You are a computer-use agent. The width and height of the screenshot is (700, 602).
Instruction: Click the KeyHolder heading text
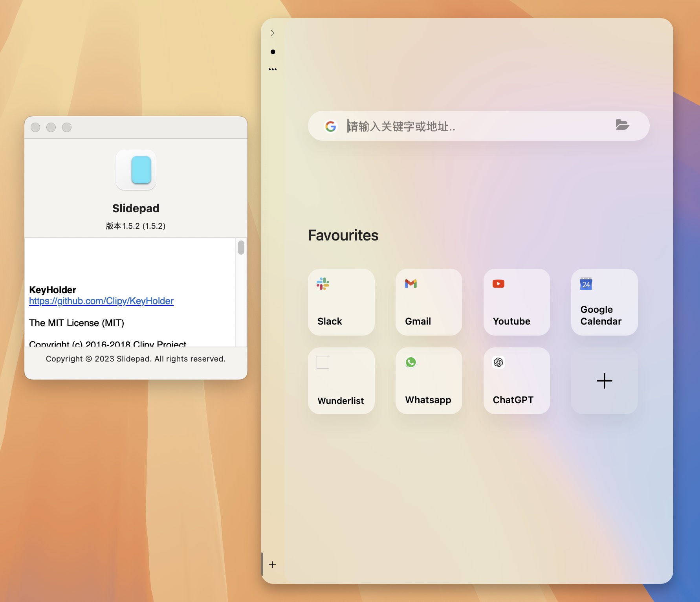click(x=53, y=290)
